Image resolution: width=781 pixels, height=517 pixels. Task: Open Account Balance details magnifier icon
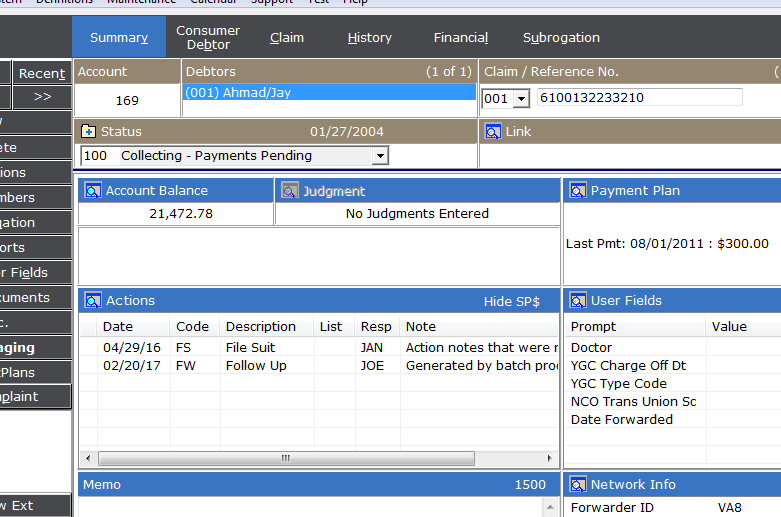point(92,191)
